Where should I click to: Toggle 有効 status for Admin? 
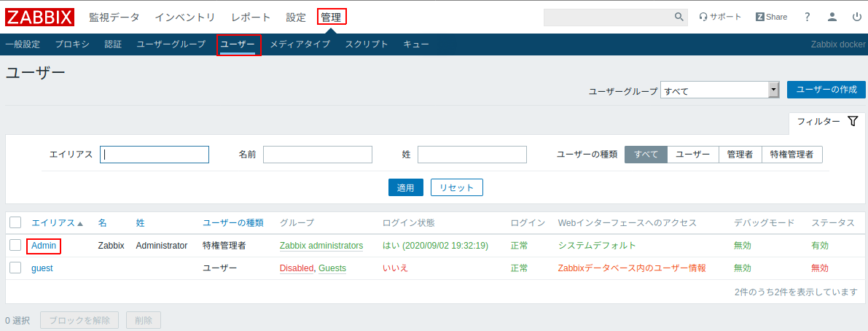[820, 245]
